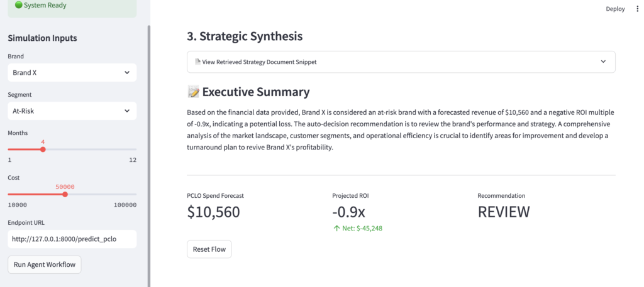Click the Cost slider handle
The height and width of the screenshot is (287, 644).
(65, 195)
